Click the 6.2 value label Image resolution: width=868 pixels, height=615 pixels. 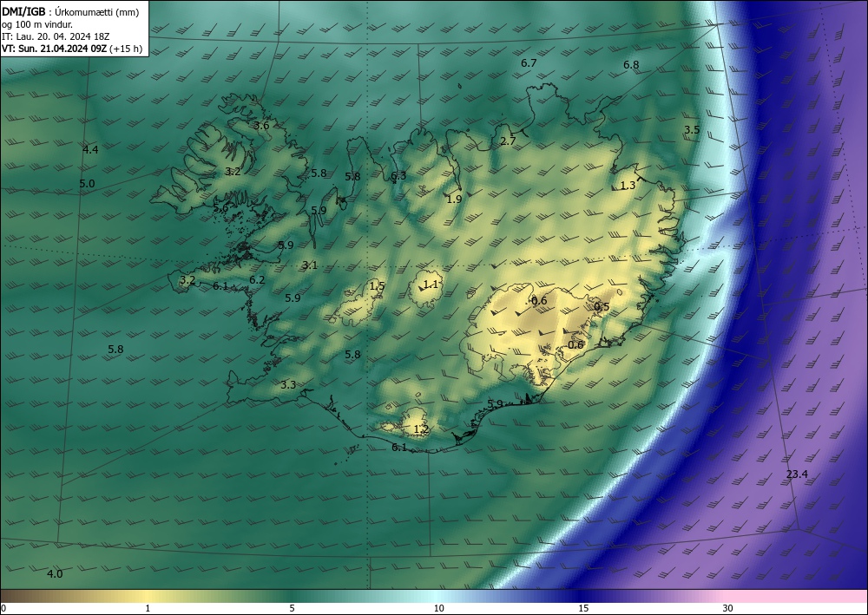tap(257, 280)
